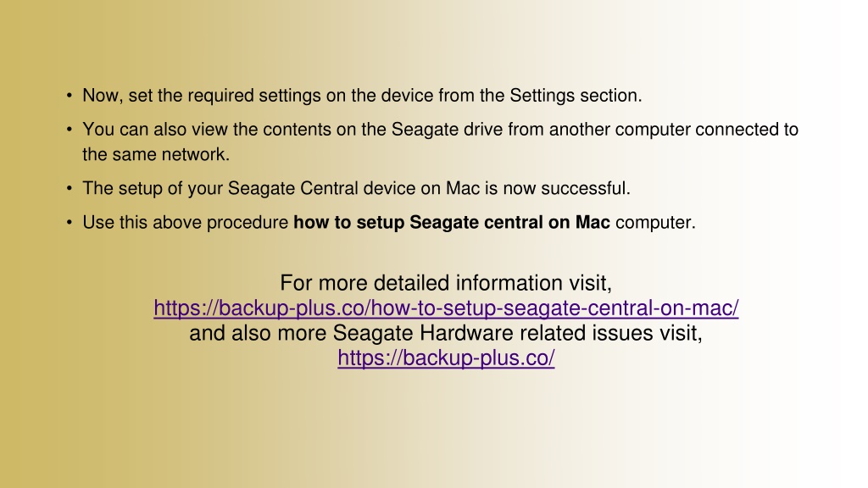868x488 pixels.
Task: Click the bullet dot before "Use this above procedure"
Action: [70, 223]
